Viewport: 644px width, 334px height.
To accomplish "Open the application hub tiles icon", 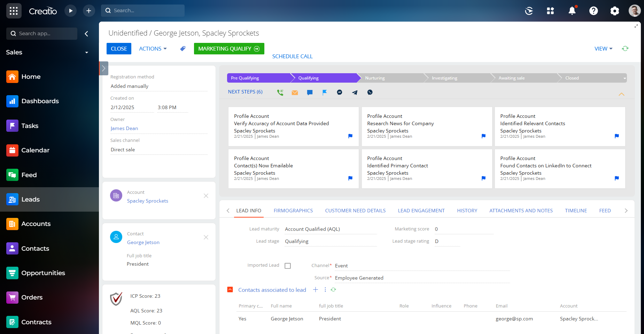I will (x=550, y=11).
